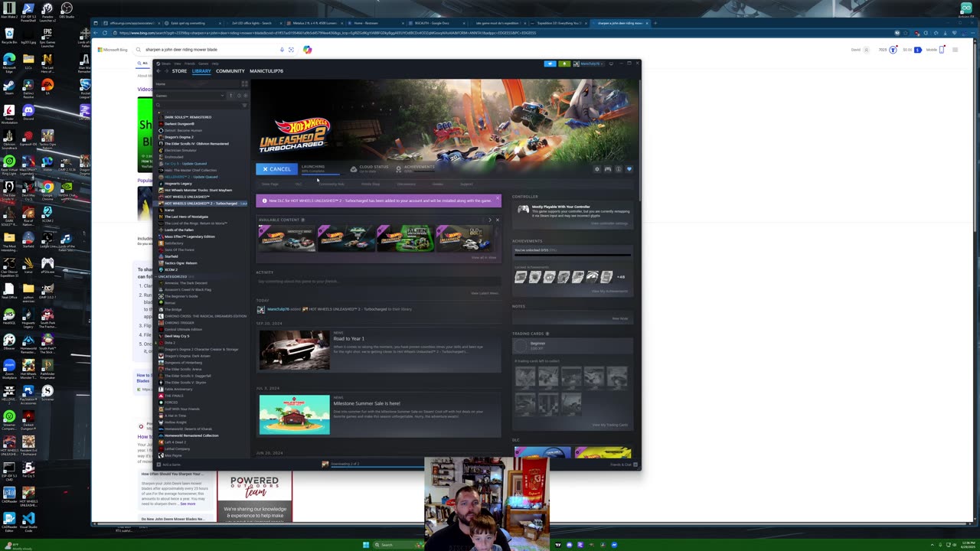Open the Games filter dropdown in the library sidebar
Viewport: 980px width, 551px height.
pyautogui.click(x=190, y=96)
